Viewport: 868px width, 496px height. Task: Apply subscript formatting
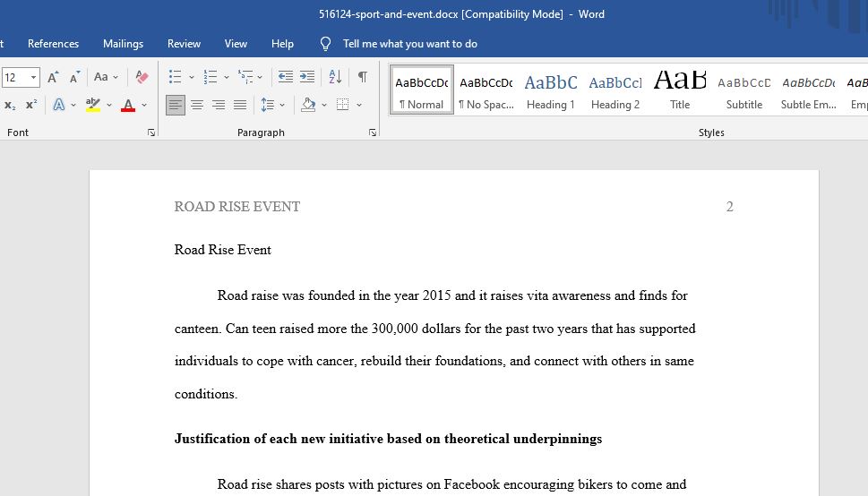coord(10,105)
